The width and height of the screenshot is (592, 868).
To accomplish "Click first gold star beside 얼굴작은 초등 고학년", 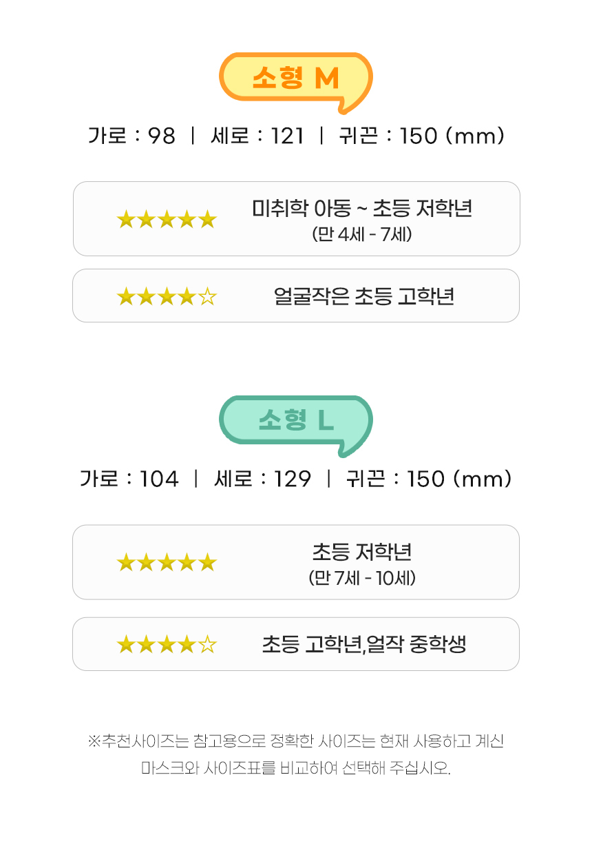I will tap(126, 297).
